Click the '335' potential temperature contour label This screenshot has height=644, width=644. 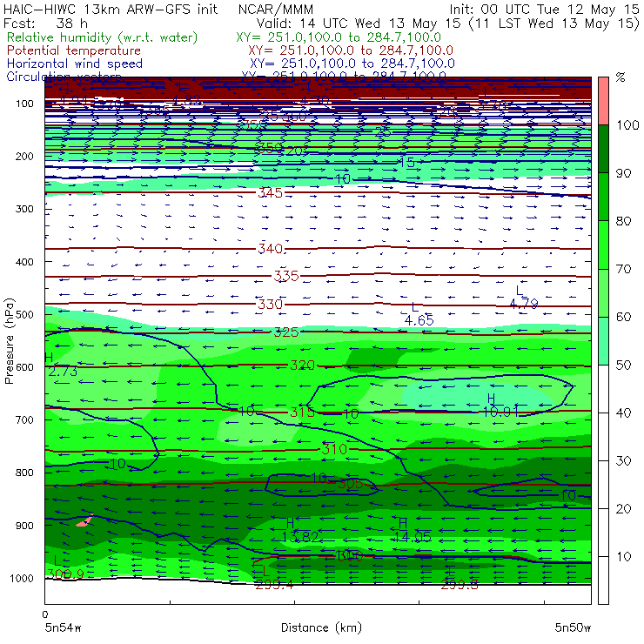tap(286, 276)
